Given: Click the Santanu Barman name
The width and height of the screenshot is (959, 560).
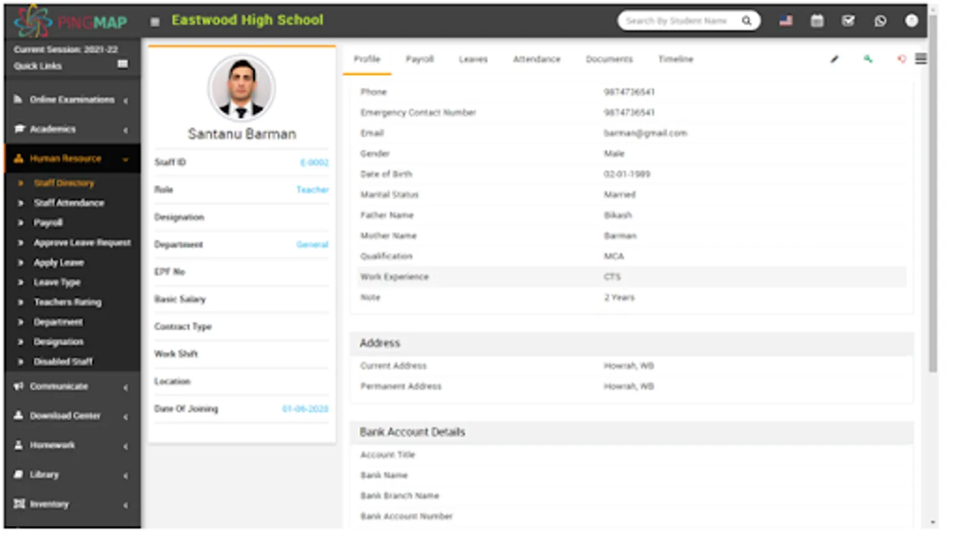Looking at the screenshot, I should pos(242,134).
